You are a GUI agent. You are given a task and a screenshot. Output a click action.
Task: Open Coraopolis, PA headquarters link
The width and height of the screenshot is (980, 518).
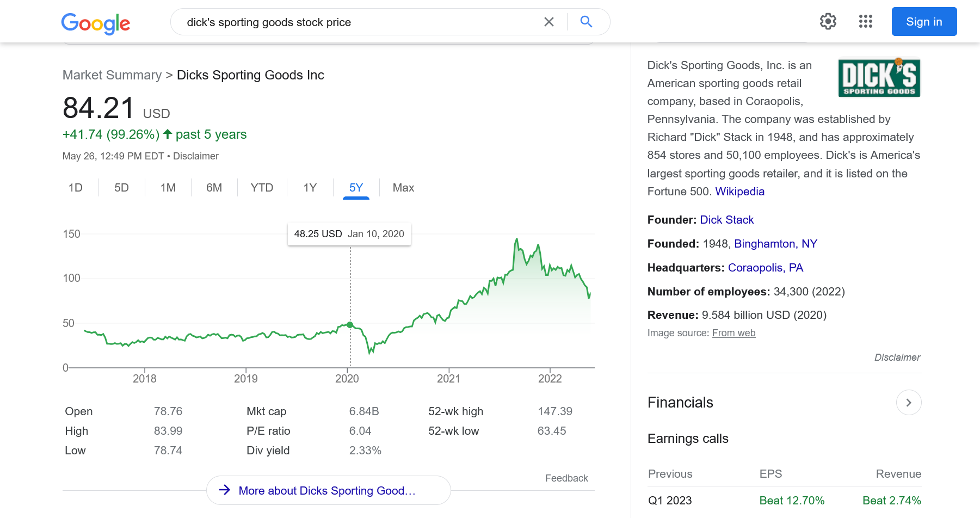click(x=765, y=268)
